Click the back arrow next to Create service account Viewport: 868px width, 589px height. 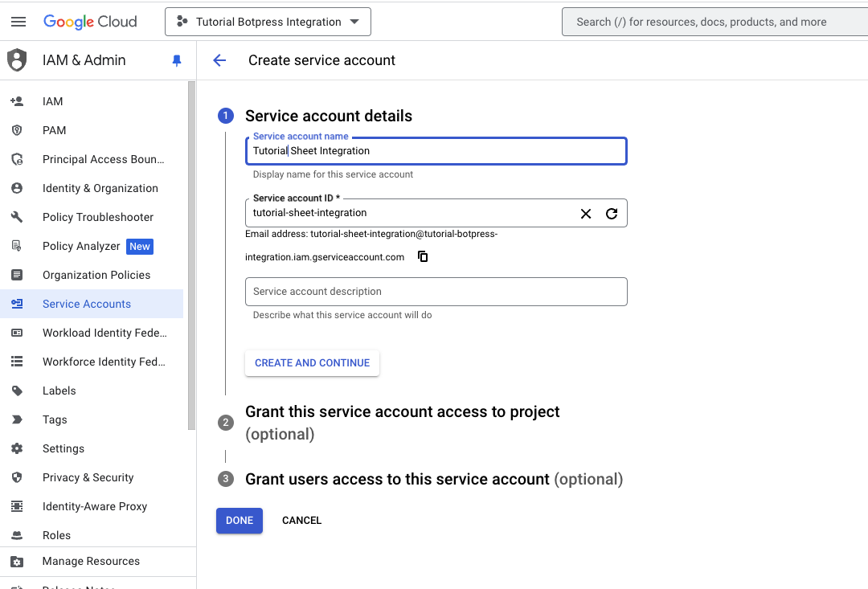click(x=219, y=60)
